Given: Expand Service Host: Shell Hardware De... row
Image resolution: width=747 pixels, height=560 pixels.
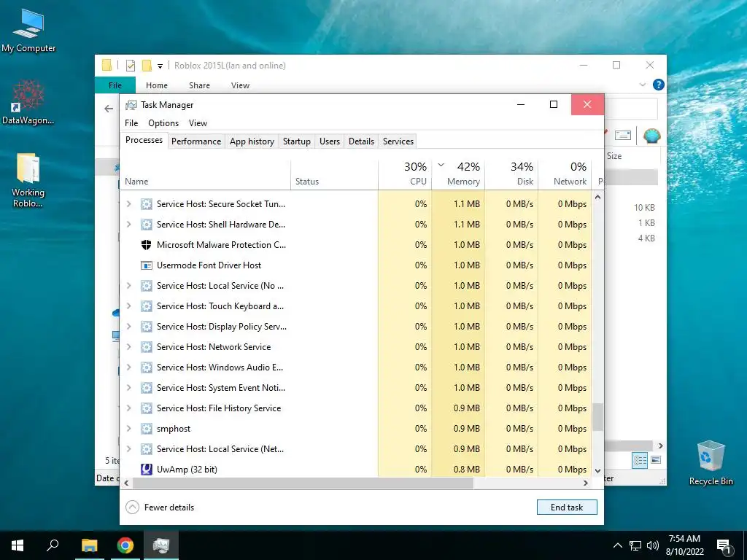Looking at the screenshot, I should [128, 225].
